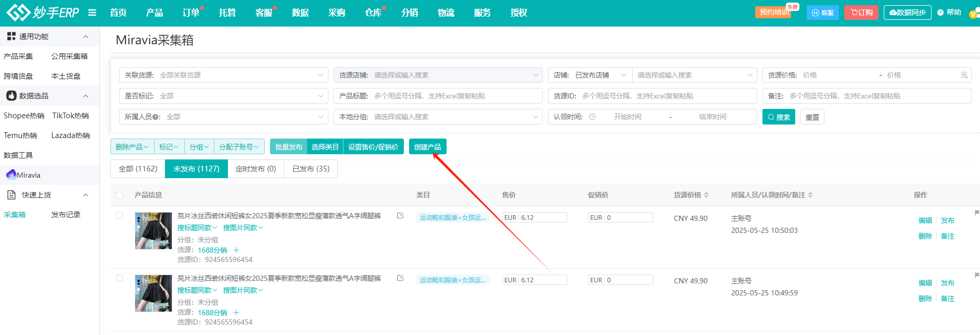This screenshot has width=980, height=335.
Task: Click the edit title icon on the 10:50:03 product
Action: tap(400, 215)
